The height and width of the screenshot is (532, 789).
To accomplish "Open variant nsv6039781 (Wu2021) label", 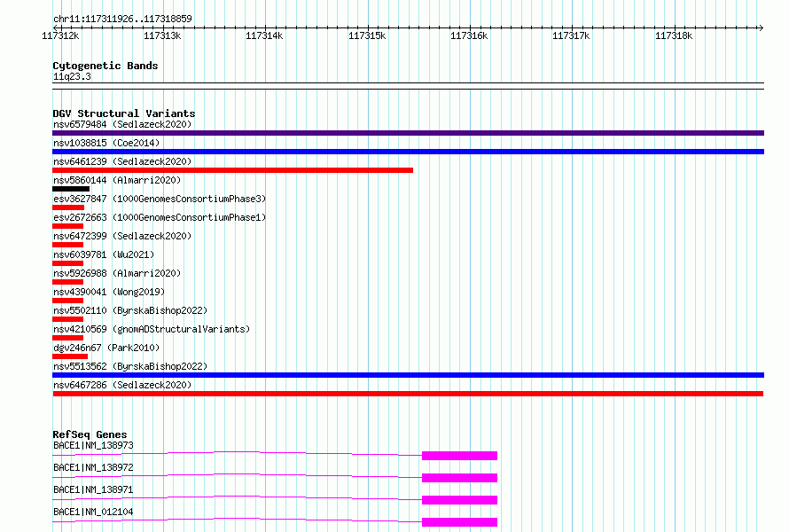I will [104, 254].
